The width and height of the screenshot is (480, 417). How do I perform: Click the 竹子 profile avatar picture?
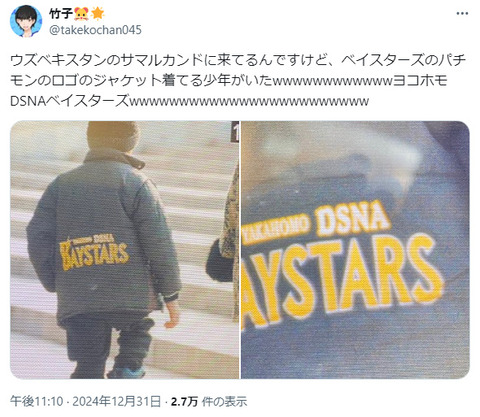pos(26,21)
